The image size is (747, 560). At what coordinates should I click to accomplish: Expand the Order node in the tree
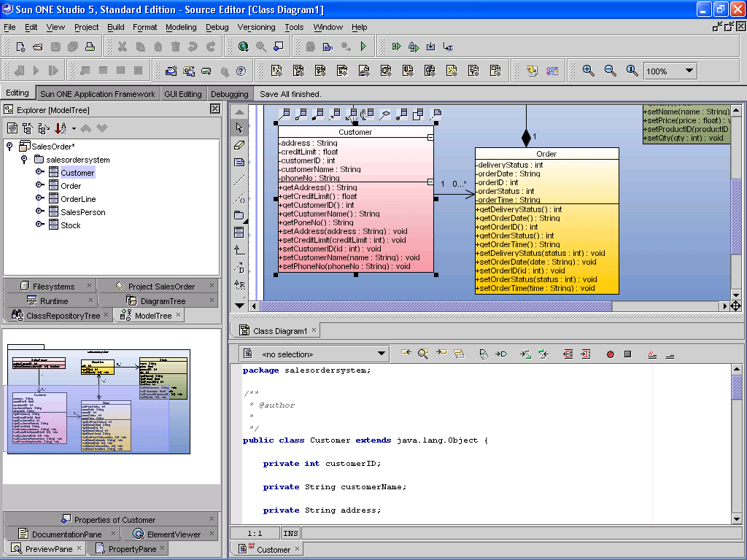[x=40, y=185]
